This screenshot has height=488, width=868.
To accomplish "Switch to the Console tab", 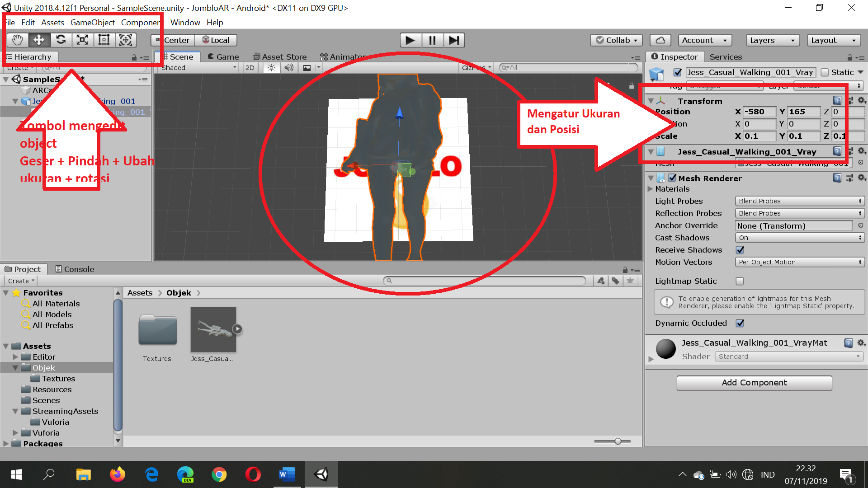I will click(75, 269).
